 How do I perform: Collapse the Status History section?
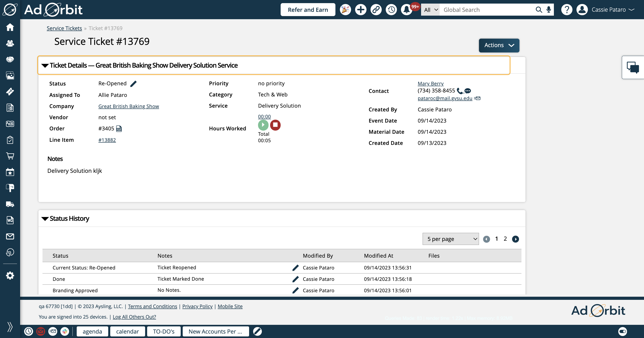(x=45, y=219)
